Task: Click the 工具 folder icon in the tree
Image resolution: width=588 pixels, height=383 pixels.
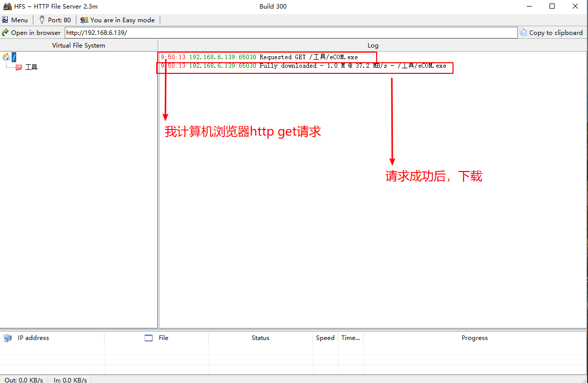Action: pyautogui.click(x=19, y=66)
